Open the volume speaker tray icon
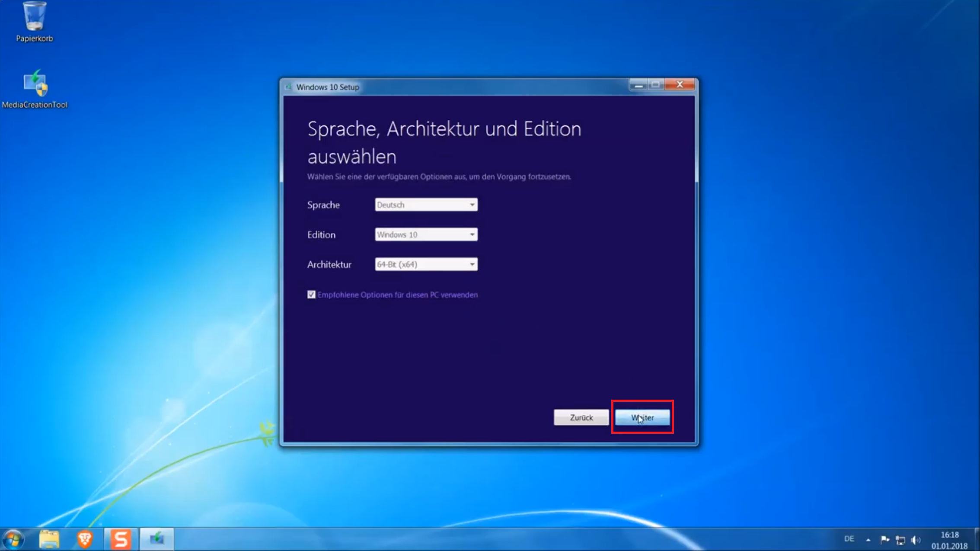The width and height of the screenshot is (980, 551). (x=916, y=540)
